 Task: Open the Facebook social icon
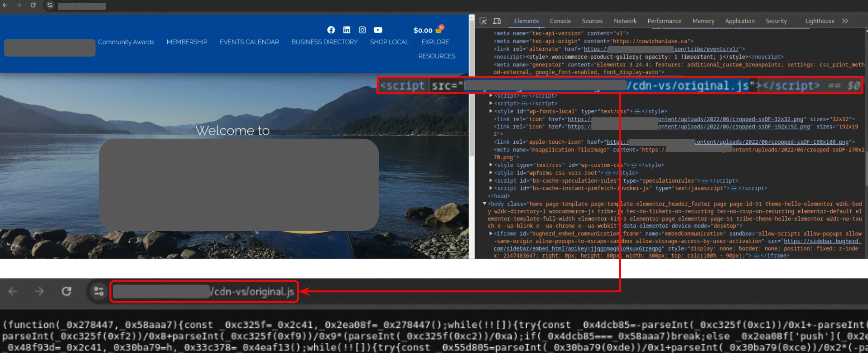coord(331,30)
